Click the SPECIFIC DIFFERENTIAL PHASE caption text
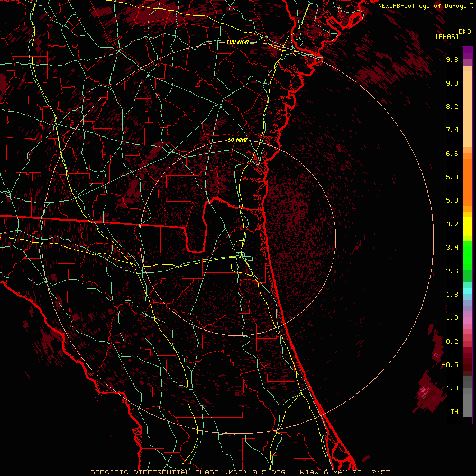The width and height of the screenshot is (476, 476). tap(154, 472)
